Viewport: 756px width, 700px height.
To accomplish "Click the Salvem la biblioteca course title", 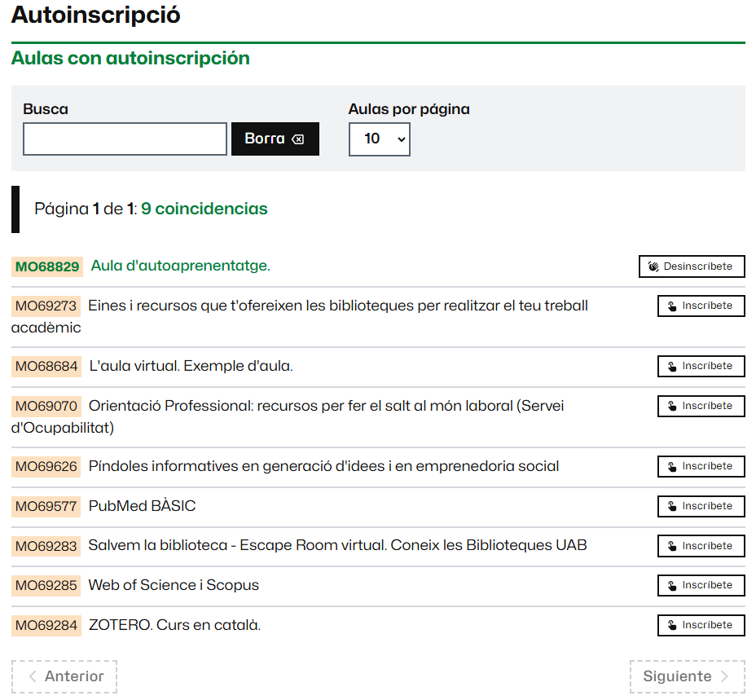I will 337,546.
